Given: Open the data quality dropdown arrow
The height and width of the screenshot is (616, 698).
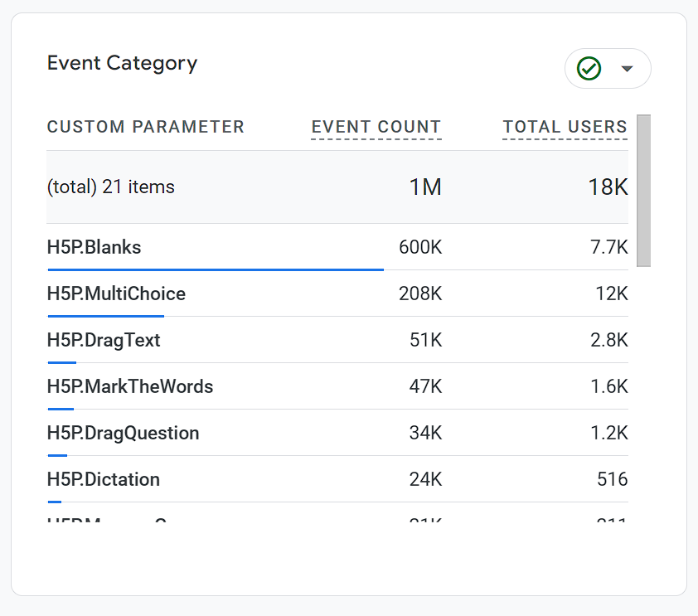Looking at the screenshot, I should pyautogui.click(x=627, y=68).
